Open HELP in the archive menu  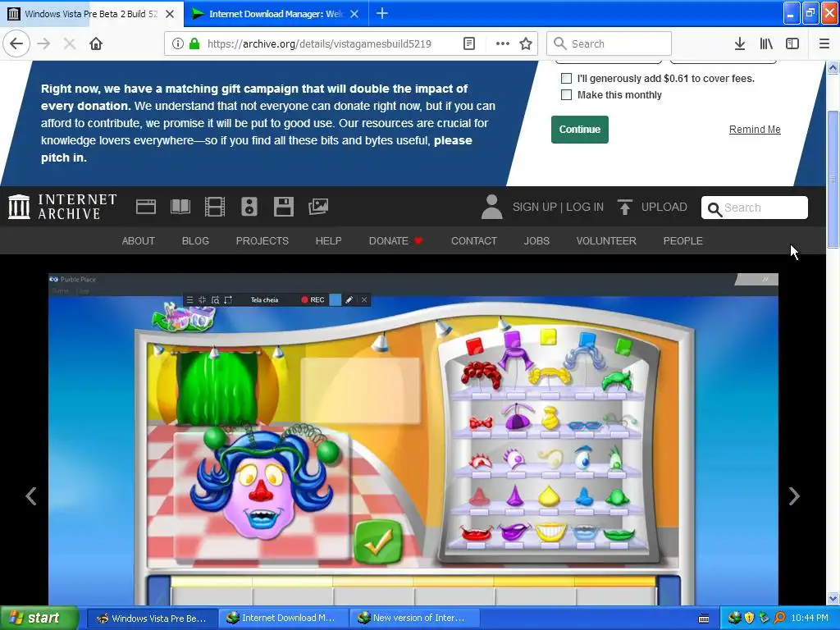(328, 241)
